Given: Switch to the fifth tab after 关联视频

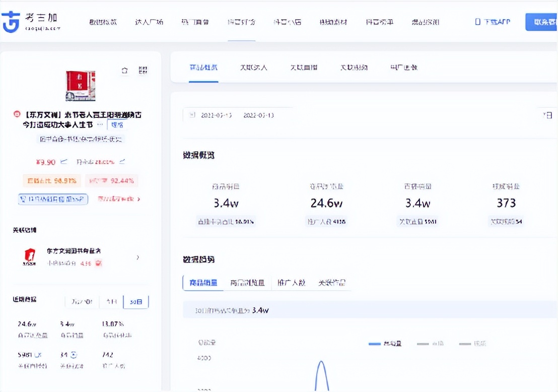Looking at the screenshot, I should 404,68.
